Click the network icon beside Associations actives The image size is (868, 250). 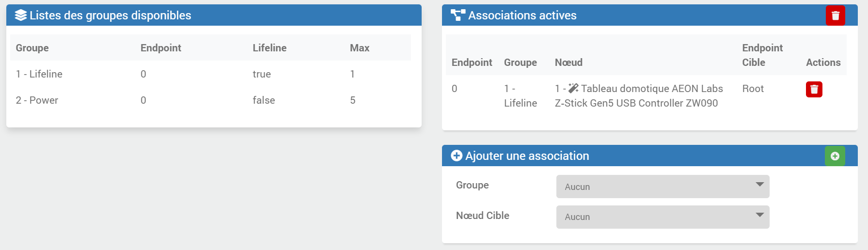click(458, 16)
